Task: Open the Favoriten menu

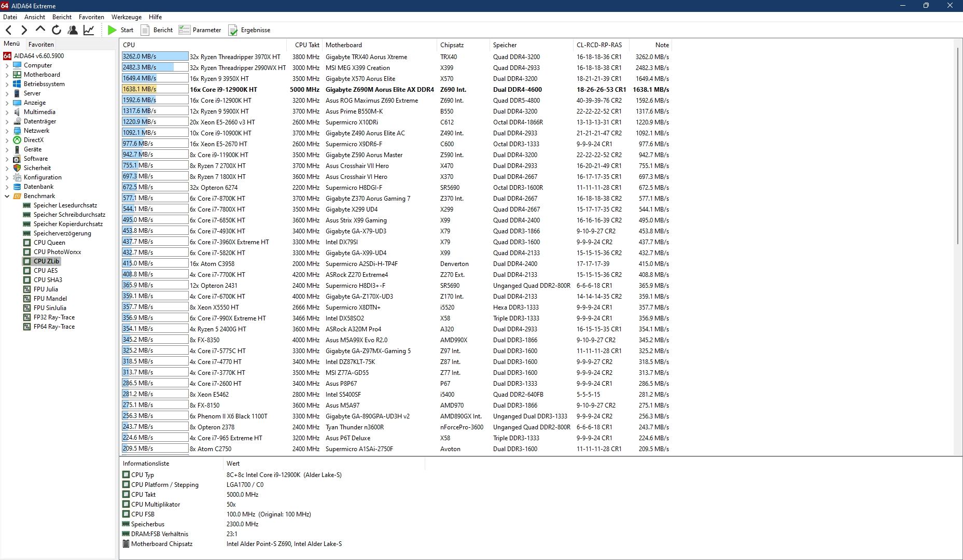Action: pyautogui.click(x=91, y=17)
